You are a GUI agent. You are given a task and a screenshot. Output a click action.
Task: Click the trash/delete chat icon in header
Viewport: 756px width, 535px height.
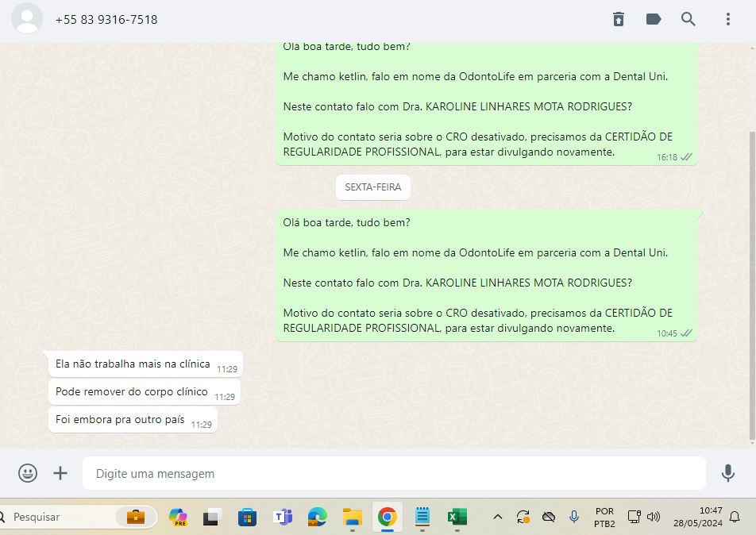[x=619, y=19]
